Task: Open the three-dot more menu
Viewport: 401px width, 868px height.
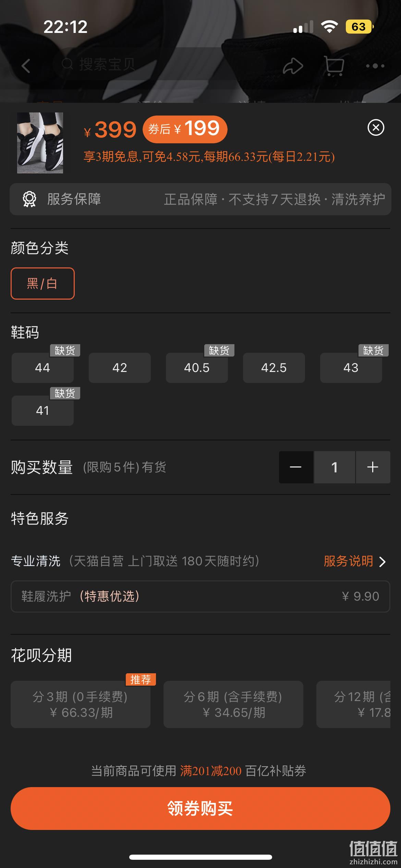Action: coord(375,66)
